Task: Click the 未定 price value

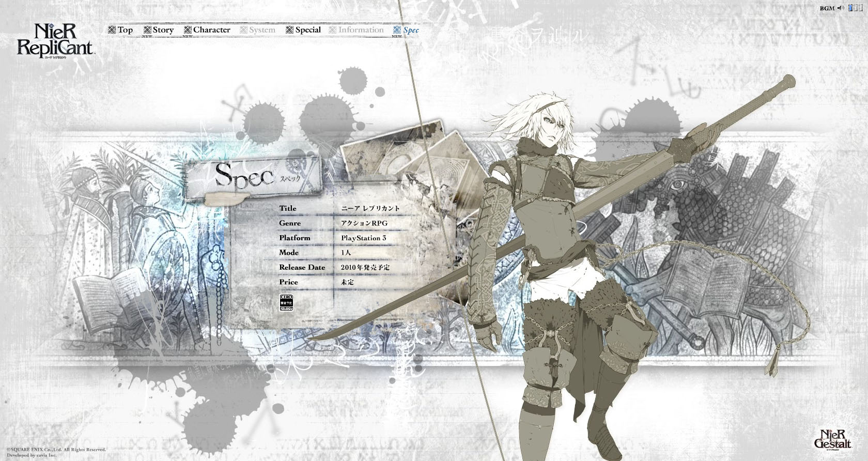Action: [347, 282]
